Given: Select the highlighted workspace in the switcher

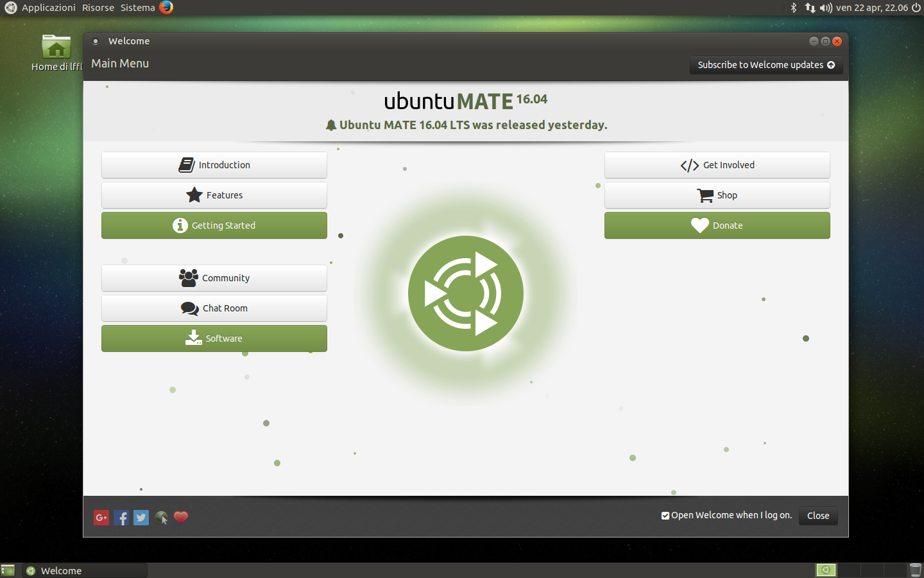Looking at the screenshot, I should click(x=826, y=570).
